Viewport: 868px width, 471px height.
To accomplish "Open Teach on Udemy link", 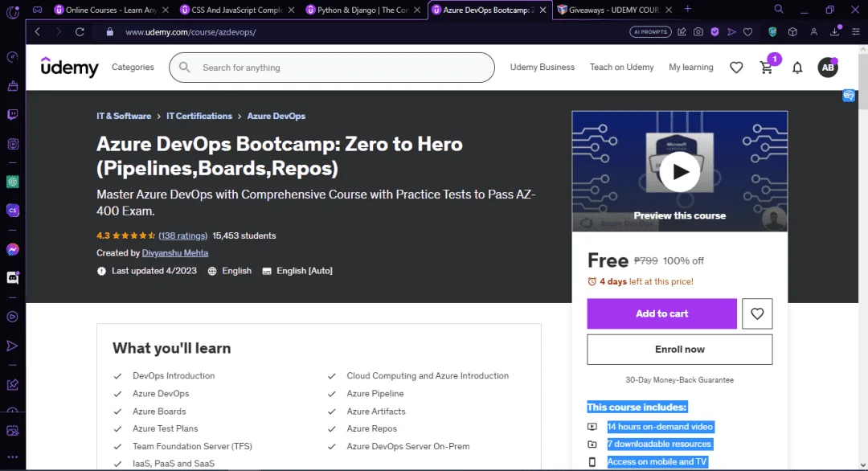I will (x=621, y=67).
